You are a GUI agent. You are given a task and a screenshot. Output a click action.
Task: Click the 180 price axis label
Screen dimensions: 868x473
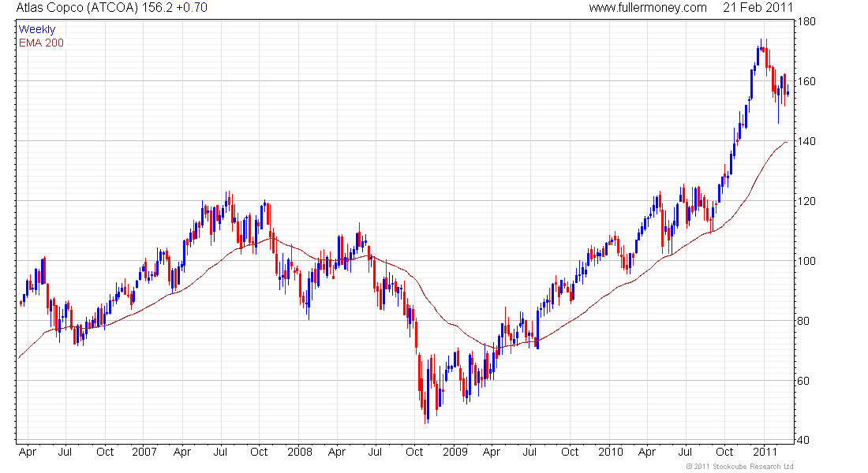(x=806, y=21)
